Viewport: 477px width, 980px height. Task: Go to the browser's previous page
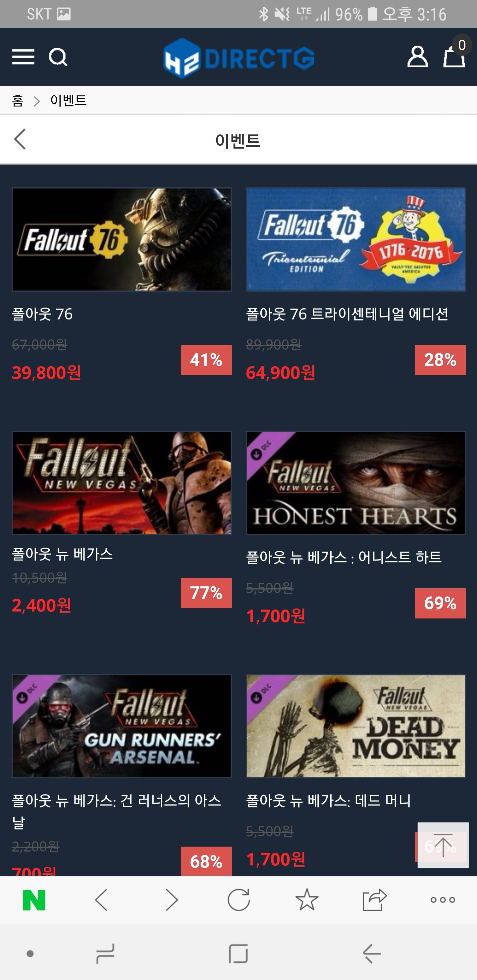coord(101,900)
